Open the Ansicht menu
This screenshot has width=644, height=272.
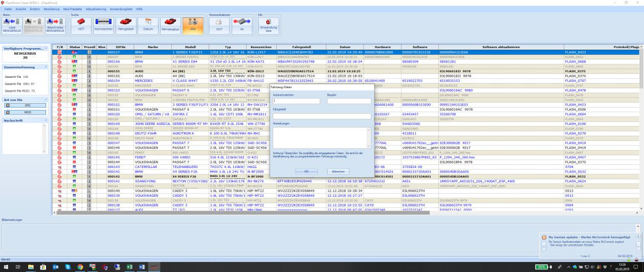click(x=21, y=9)
